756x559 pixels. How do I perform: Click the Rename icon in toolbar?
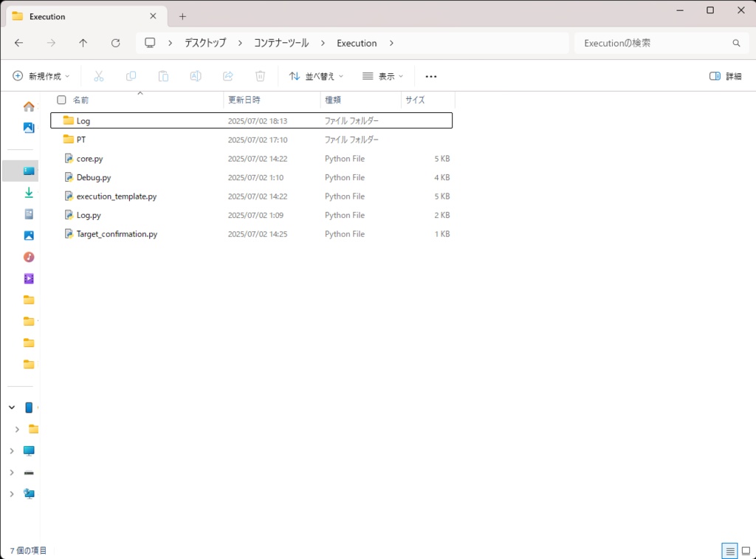coord(196,76)
